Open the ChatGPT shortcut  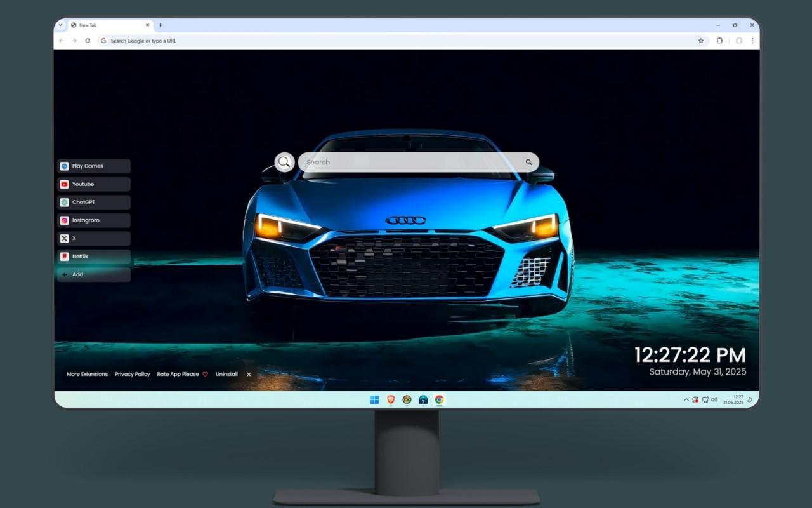point(94,203)
